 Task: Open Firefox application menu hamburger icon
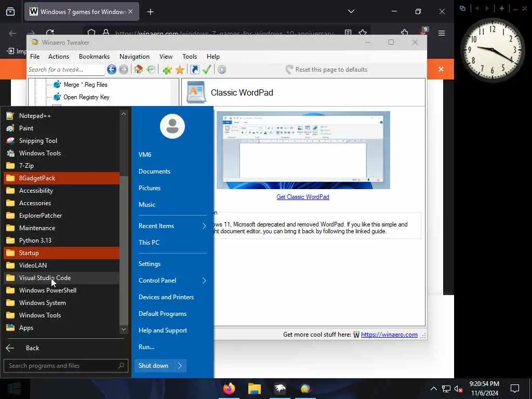coord(442,33)
